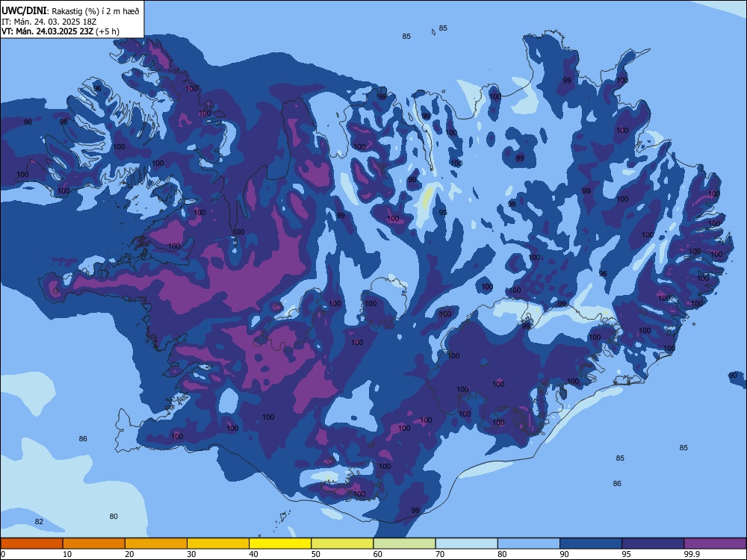Click the golden 30–40 legend swatch

coord(218,544)
